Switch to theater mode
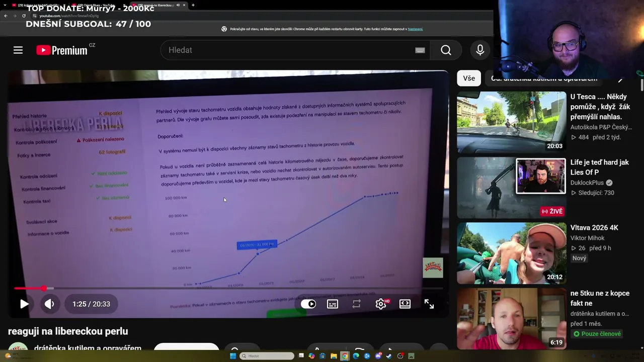The width and height of the screenshot is (644, 362). tap(405, 304)
